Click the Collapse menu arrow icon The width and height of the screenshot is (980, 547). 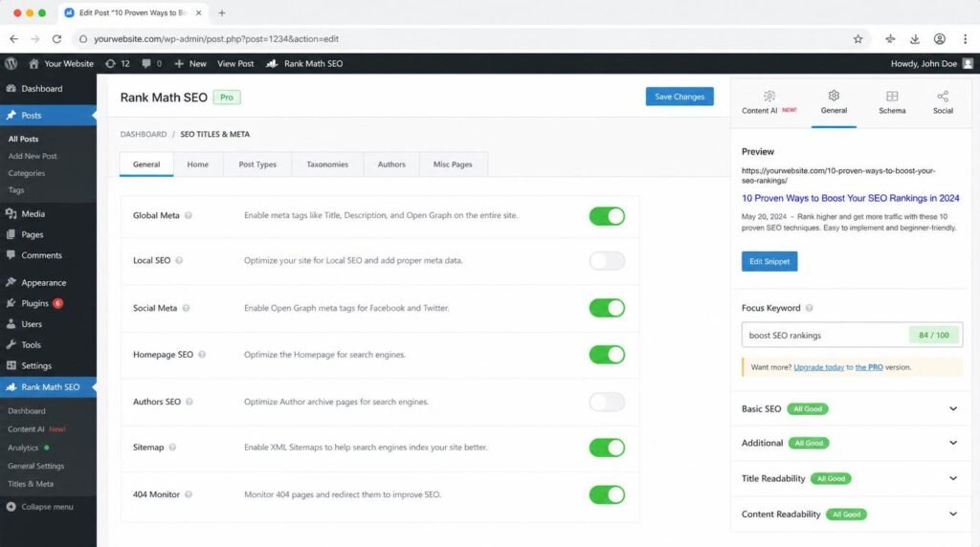[x=11, y=507]
